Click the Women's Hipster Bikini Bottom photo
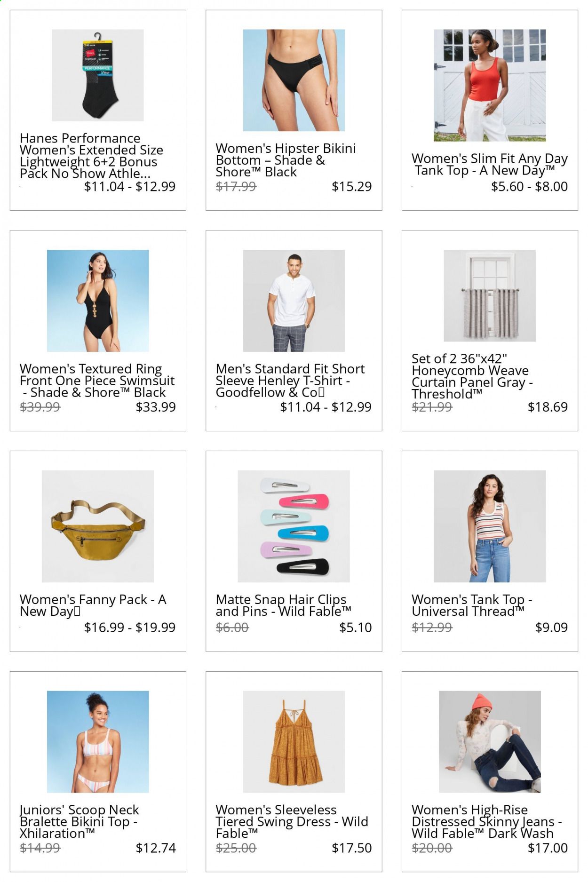588x882 pixels. 294,80
